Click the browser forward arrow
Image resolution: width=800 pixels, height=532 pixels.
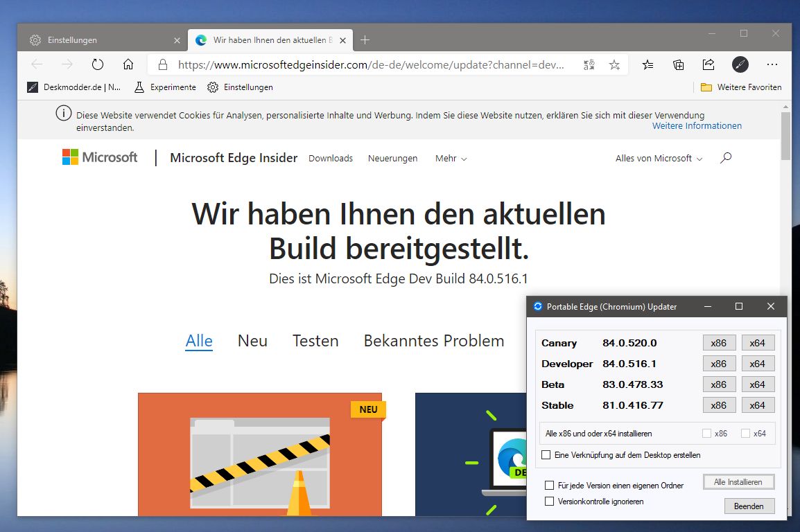[67, 64]
